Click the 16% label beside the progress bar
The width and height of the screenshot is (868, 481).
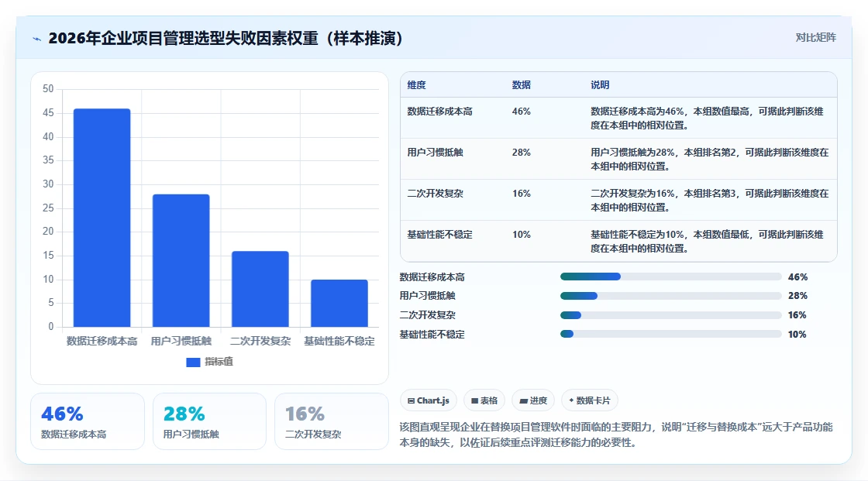(x=797, y=315)
